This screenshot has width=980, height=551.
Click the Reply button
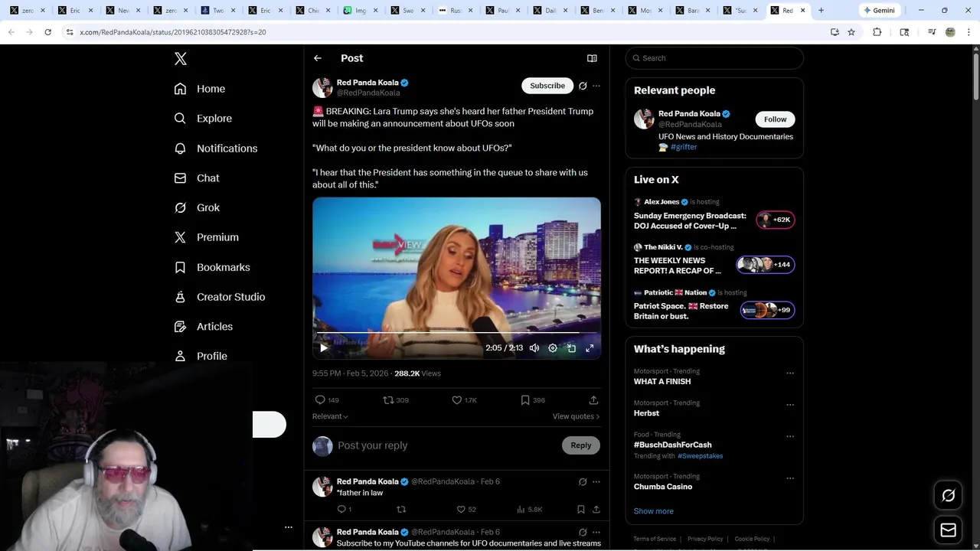click(x=581, y=445)
